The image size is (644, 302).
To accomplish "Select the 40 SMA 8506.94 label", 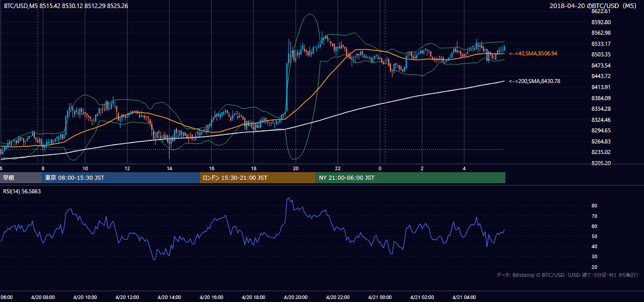I will point(533,53).
